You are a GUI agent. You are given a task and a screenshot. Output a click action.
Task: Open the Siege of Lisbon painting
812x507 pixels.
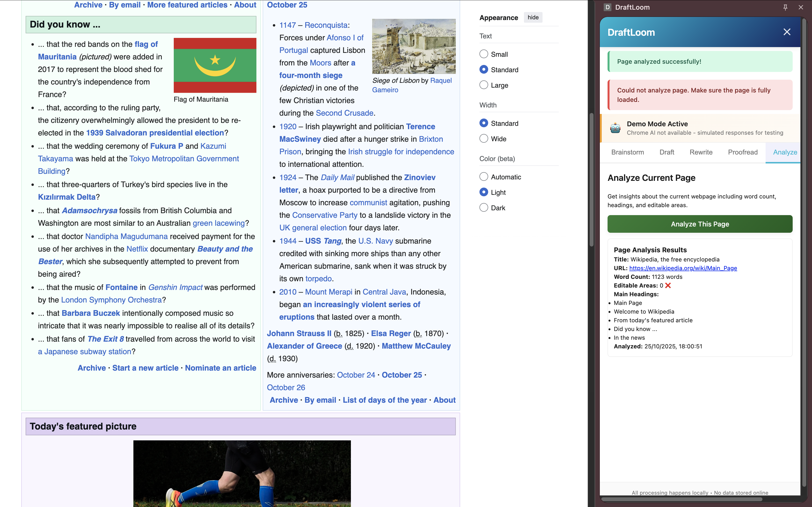pos(414,46)
